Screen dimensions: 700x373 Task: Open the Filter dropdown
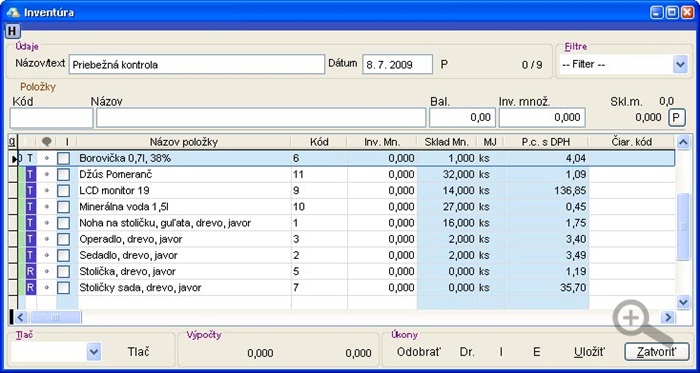[x=679, y=65]
